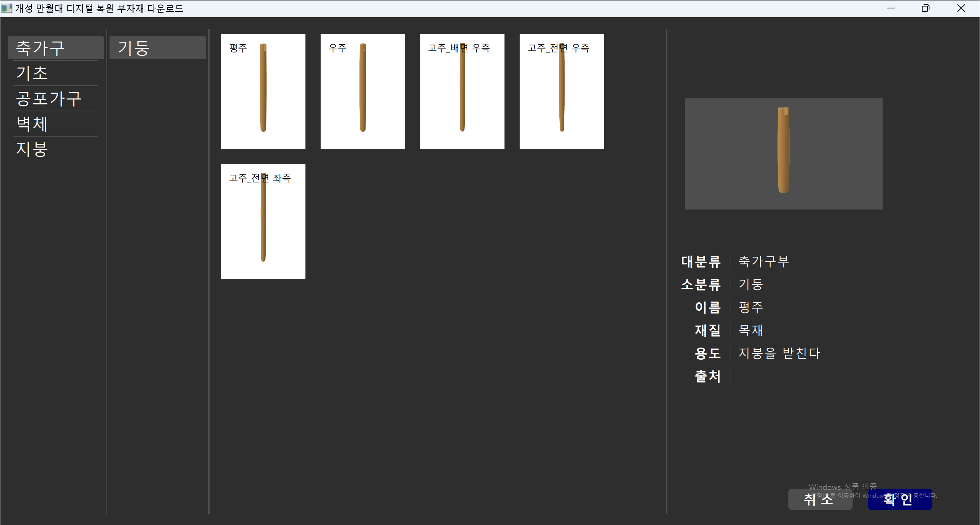Minimize the download window

[x=890, y=8]
